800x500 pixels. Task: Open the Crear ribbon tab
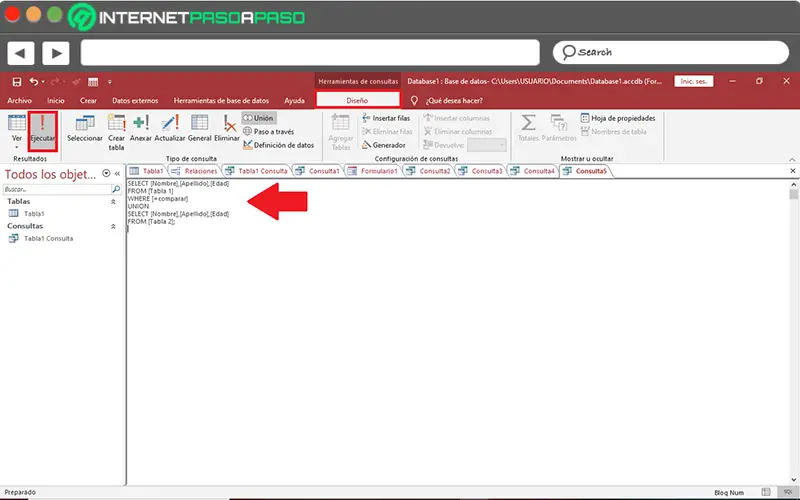[x=88, y=101]
